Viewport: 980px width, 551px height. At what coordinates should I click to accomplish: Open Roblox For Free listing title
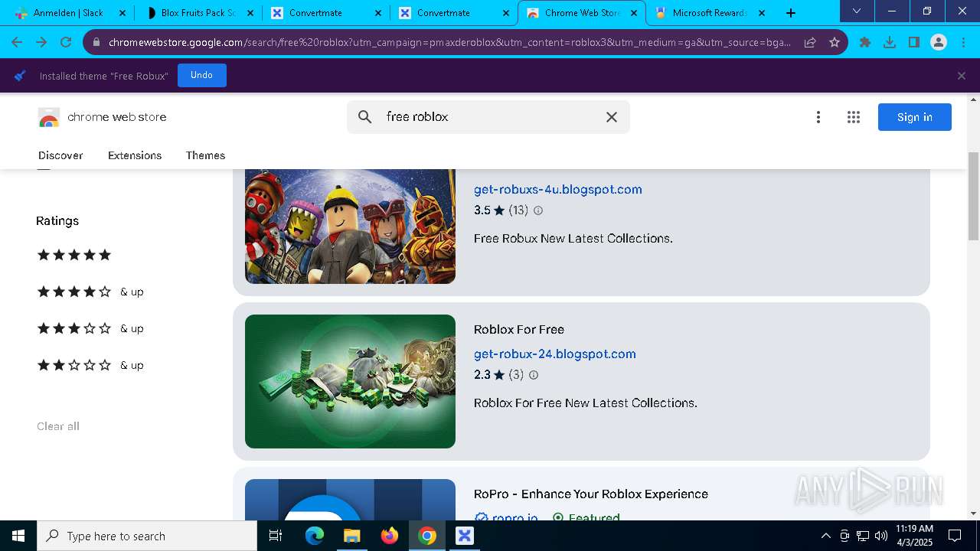point(518,329)
